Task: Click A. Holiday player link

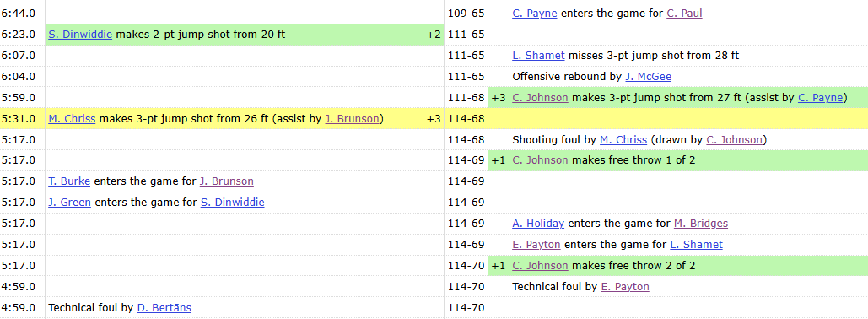Action: click(x=538, y=224)
